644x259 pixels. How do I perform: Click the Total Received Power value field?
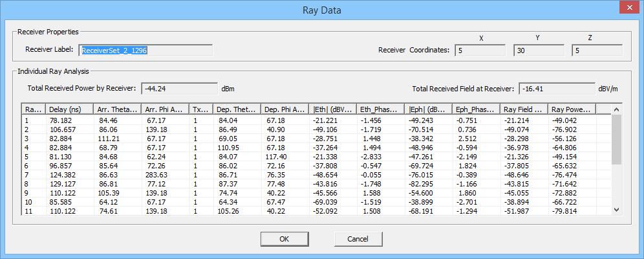pyautogui.click(x=178, y=88)
